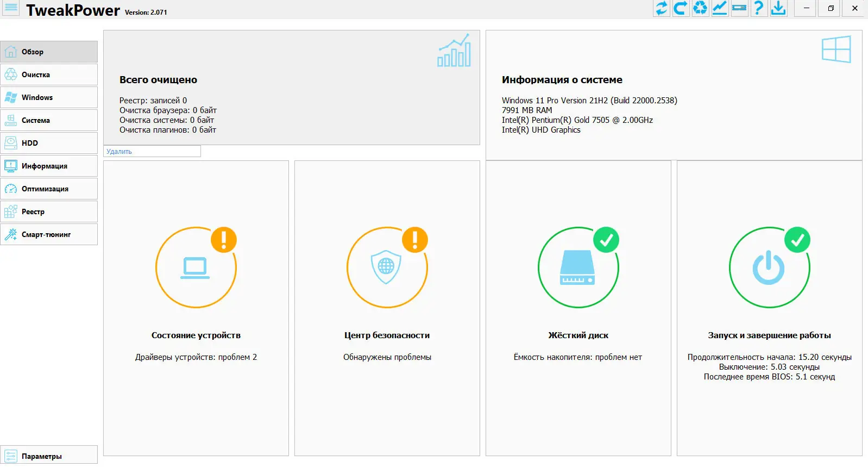Click 'Выключение: 5.03 секунды' text

(x=770, y=367)
